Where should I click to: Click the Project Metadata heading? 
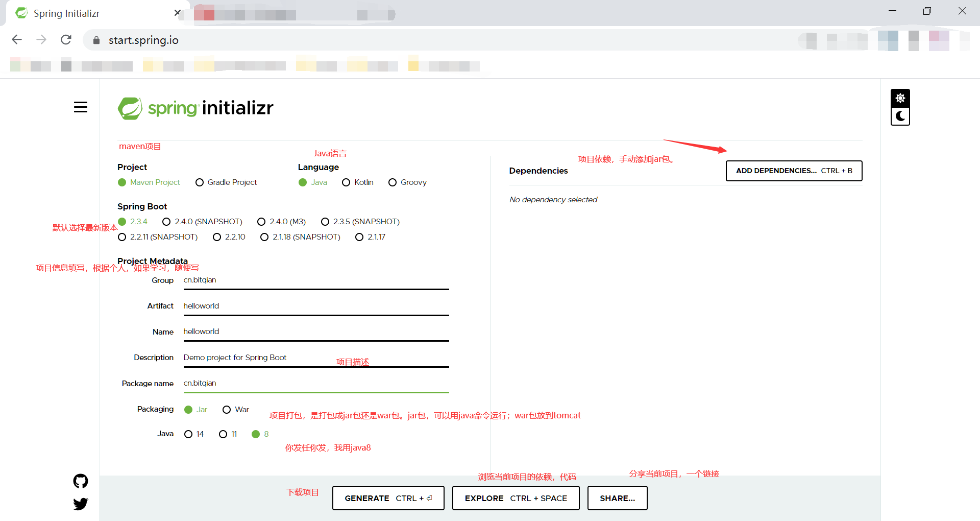[x=153, y=261]
